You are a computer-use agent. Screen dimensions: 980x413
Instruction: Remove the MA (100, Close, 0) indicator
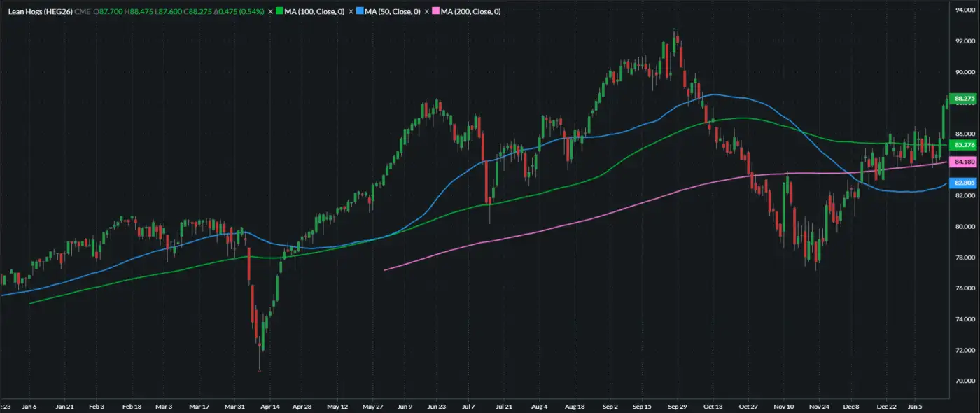pyautogui.click(x=271, y=12)
